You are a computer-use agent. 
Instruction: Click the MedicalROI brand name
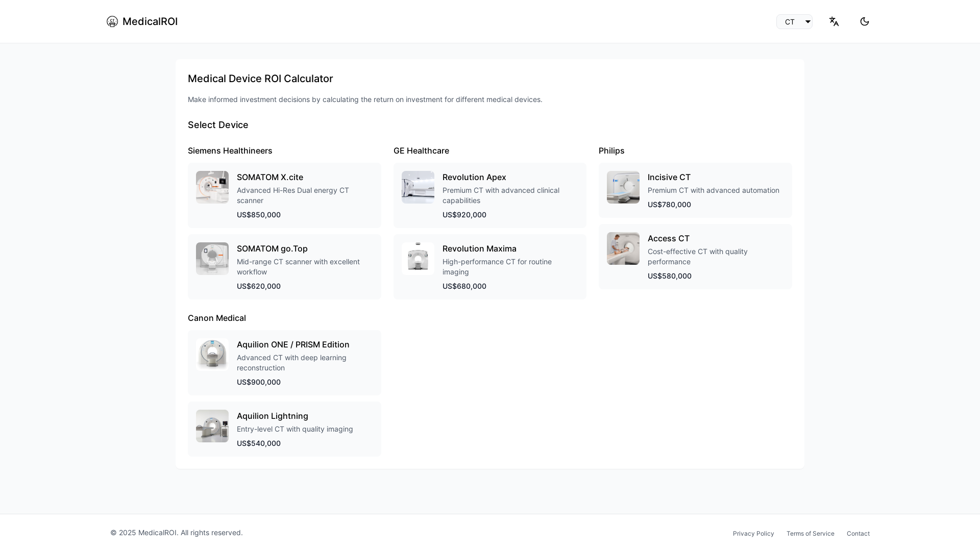point(150,21)
